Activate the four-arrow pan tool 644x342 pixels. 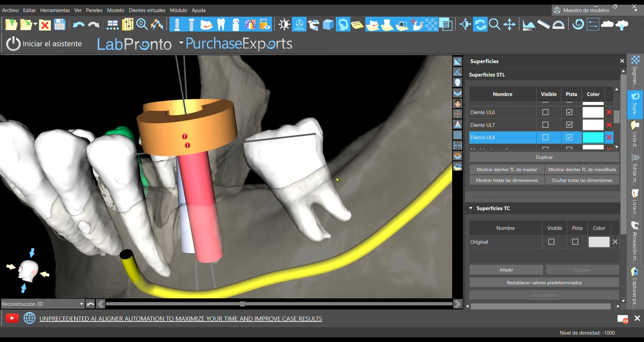[509, 25]
